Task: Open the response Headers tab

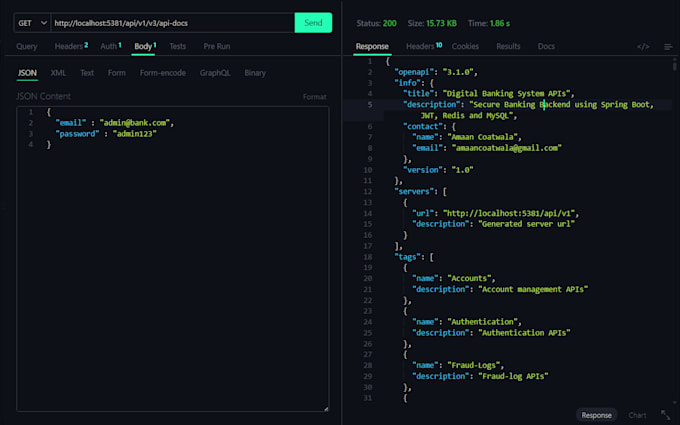Action: [x=424, y=46]
